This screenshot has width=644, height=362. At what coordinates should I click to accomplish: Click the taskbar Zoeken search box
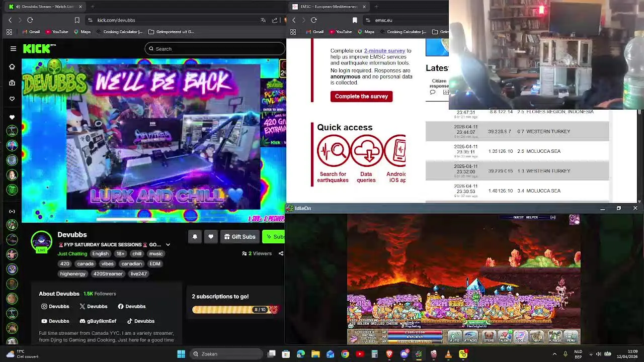(x=226, y=354)
